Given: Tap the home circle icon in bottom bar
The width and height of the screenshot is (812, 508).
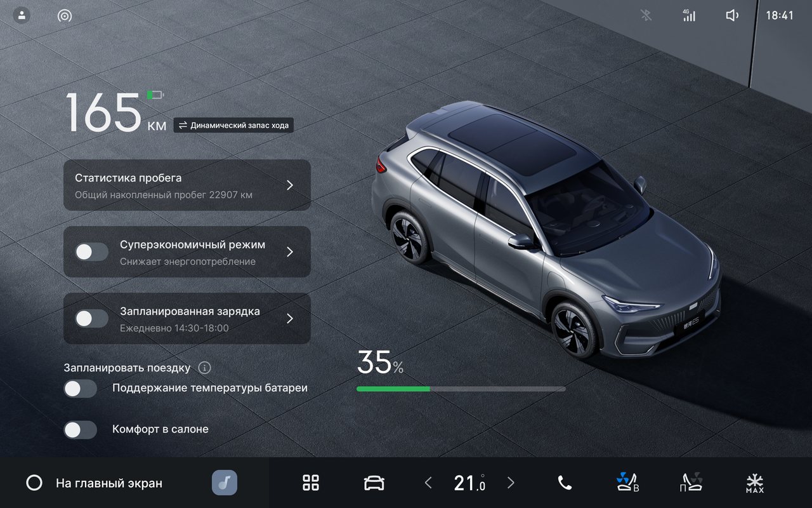Looking at the screenshot, I should point(34,483).
